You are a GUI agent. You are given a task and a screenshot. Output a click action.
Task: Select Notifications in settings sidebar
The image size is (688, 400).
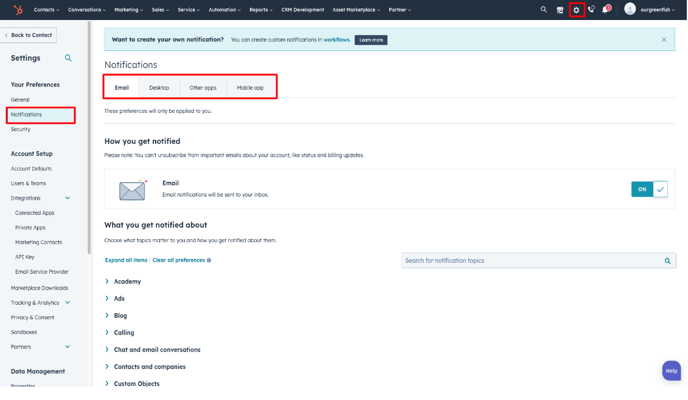point(40,115)
